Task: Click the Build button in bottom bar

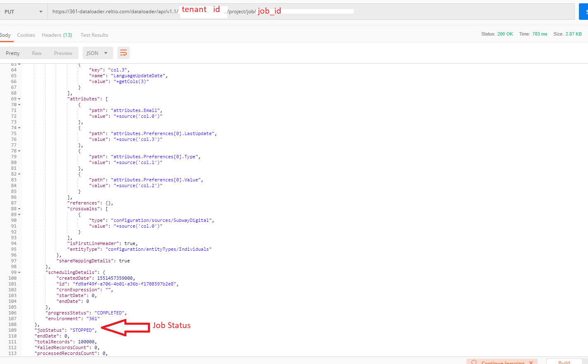Action: tap(564, 362)
